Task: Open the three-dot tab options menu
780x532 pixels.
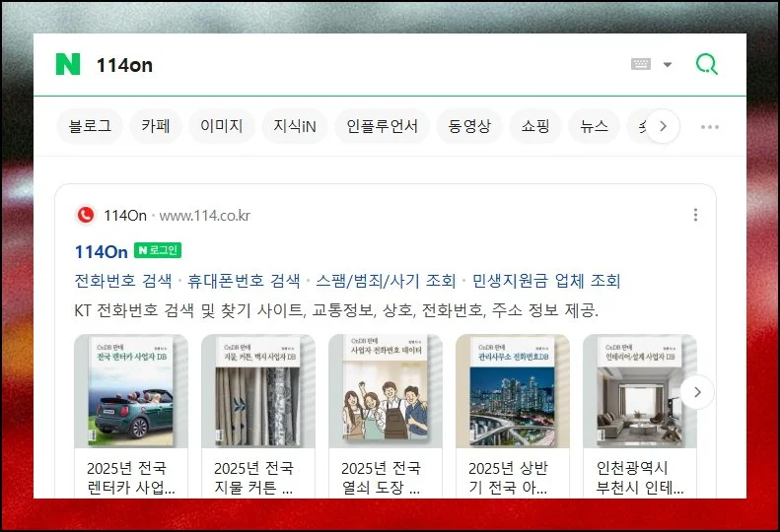Action: click(x=709, y=127)
